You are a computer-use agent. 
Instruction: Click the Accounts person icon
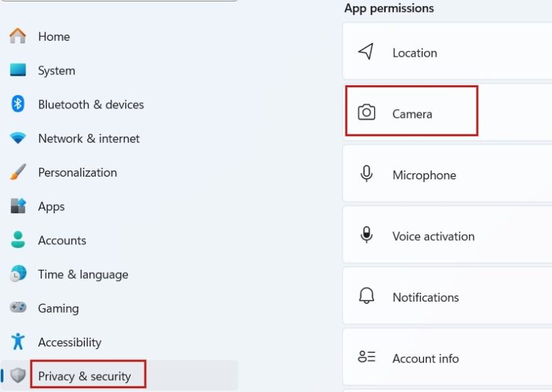click(x=18, y=239)
